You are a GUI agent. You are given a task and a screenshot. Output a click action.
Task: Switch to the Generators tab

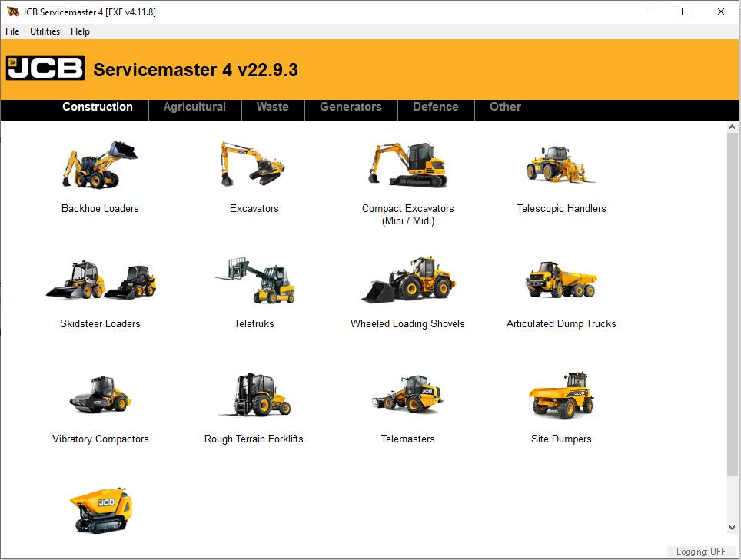tap(351, 107)
